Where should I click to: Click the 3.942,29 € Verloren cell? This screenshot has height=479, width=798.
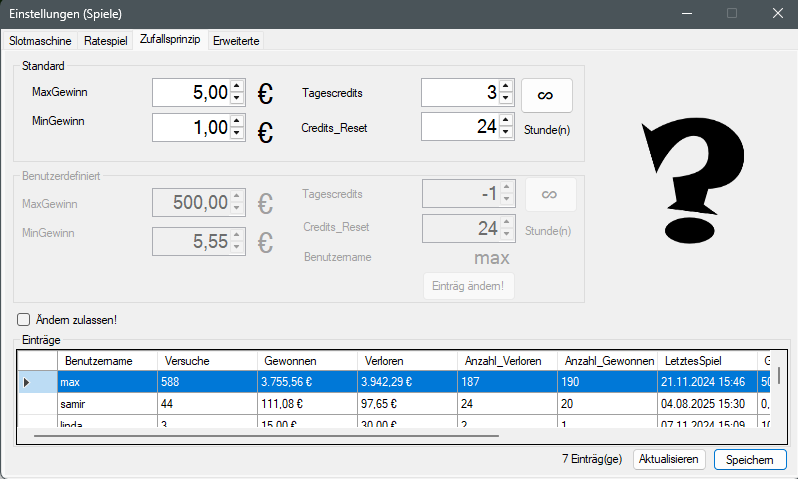407,382
